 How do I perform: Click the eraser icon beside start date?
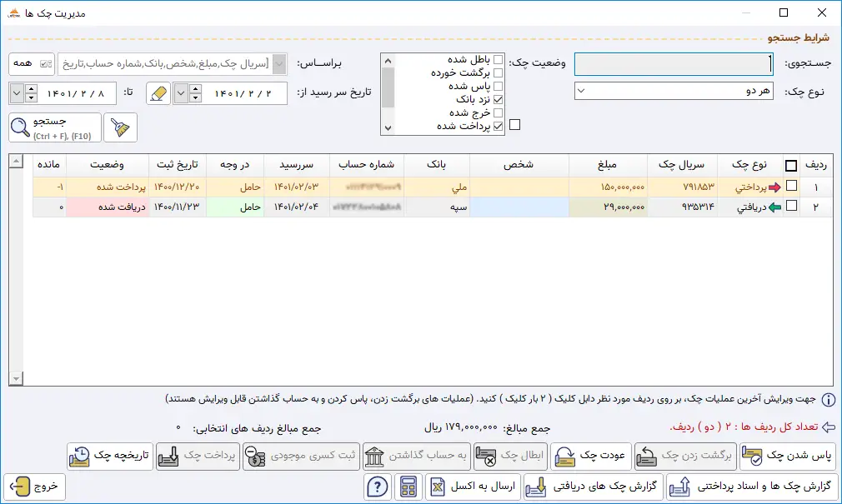point(158,93)
